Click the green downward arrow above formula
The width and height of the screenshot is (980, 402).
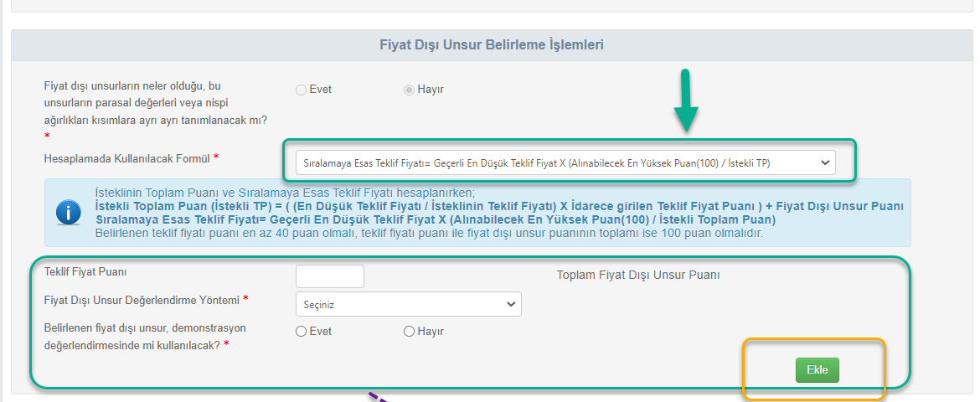pyautogui.click(x=686, y=100)
